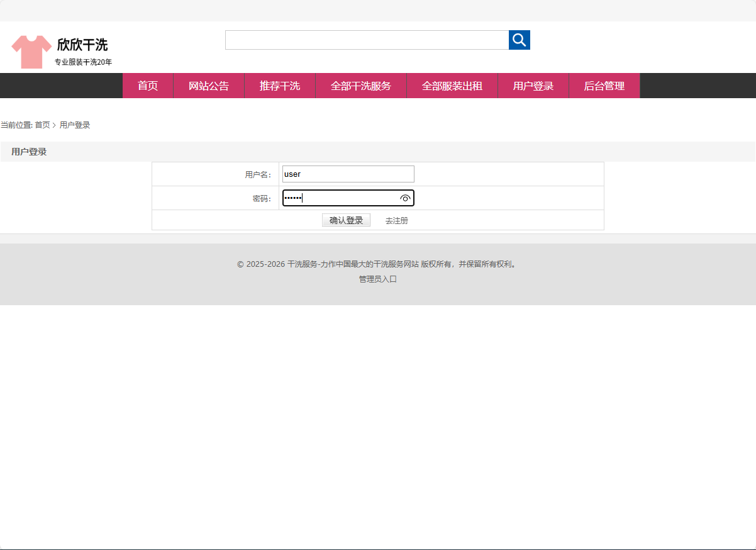Click the 用户登录 breadcrumb item
The width and height of the screenshot is (756, 550).
click(x=74, y=125)
